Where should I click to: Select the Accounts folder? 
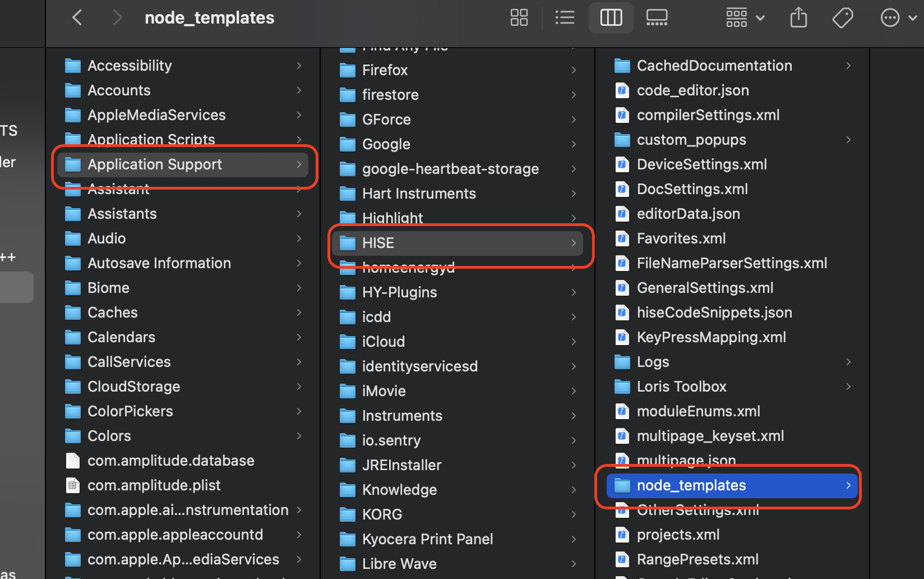pyautogui.click(x=183, y=90)
